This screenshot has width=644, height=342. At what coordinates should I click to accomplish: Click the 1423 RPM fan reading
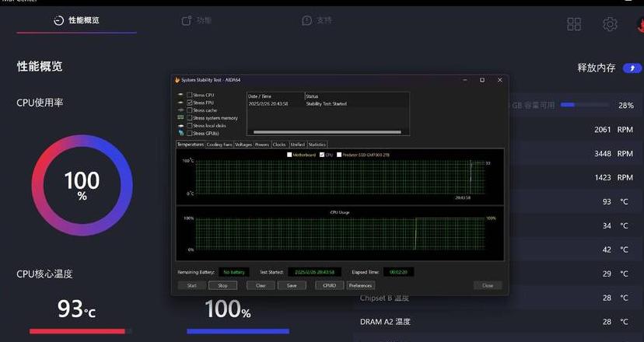click(x=614, y=177)
